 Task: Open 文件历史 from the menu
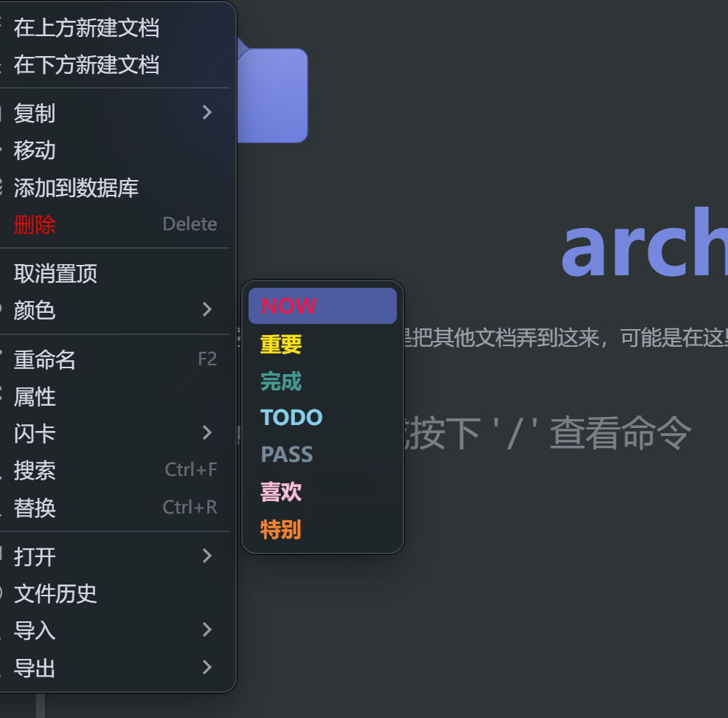56,593
